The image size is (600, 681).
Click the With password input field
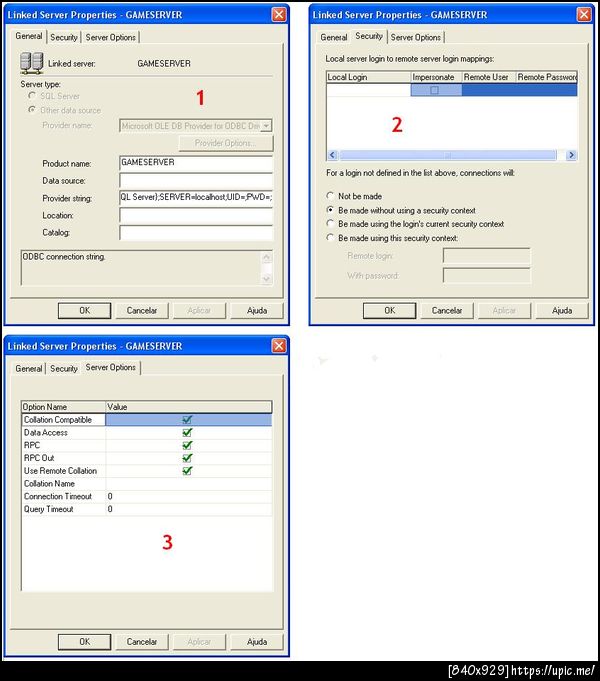click(x=487, y=275)
